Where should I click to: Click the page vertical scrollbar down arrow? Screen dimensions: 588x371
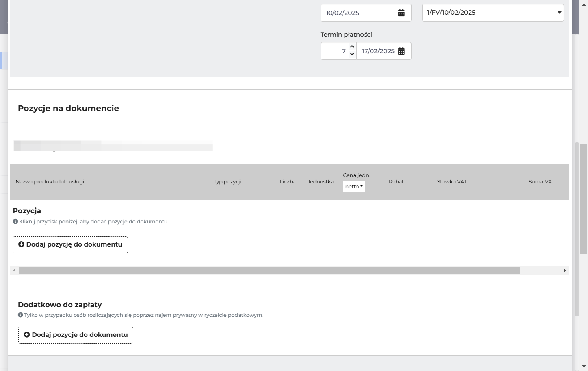tap(584, 367)
